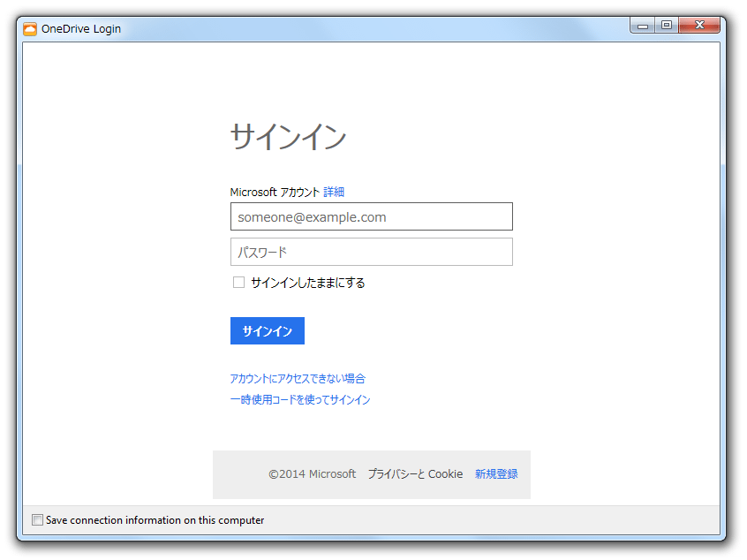Click the OneDrive Login title bar text
747x560 pixels.
tap(81, 28)
